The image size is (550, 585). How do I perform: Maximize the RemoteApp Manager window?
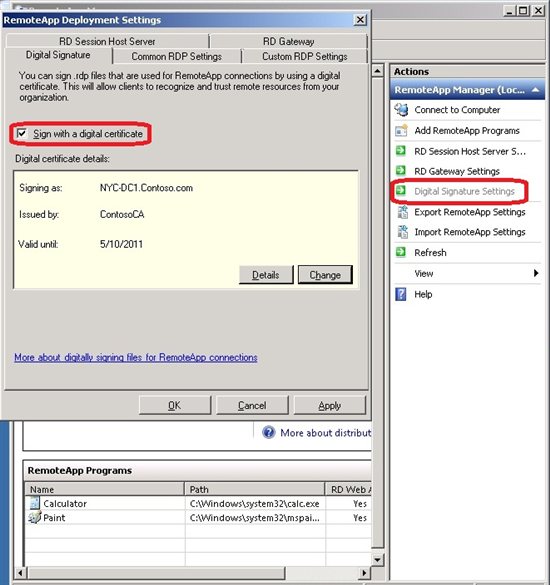tap(523, 10)
